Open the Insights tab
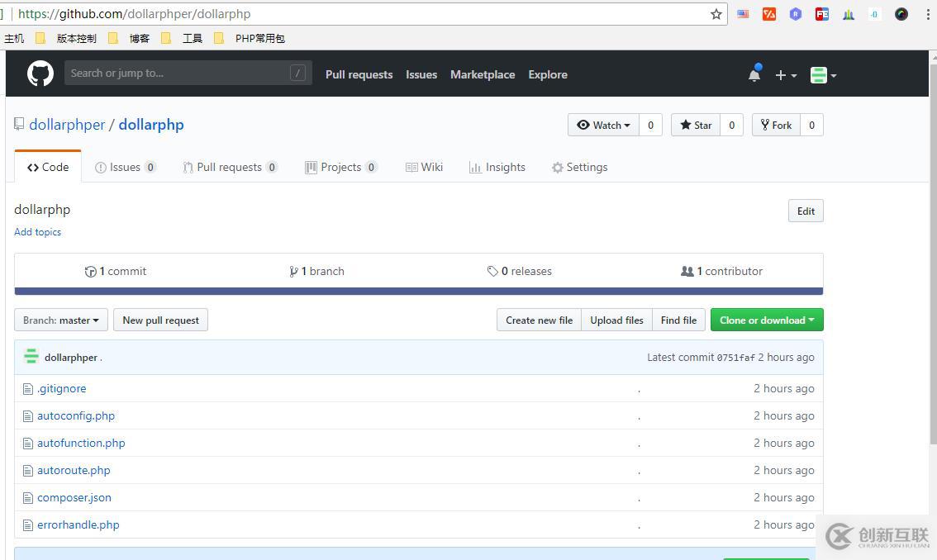The image size is (937, 560). point(497,168)
